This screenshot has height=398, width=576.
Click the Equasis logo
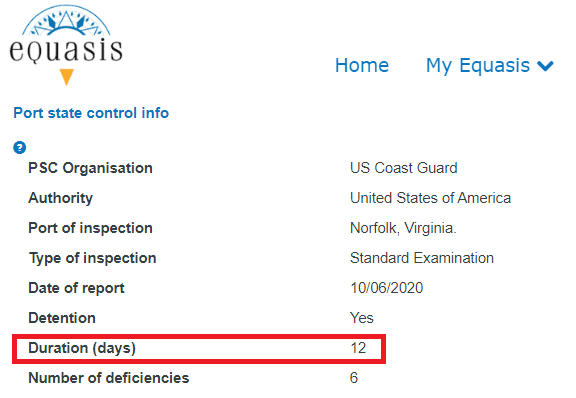click(66, 45)
